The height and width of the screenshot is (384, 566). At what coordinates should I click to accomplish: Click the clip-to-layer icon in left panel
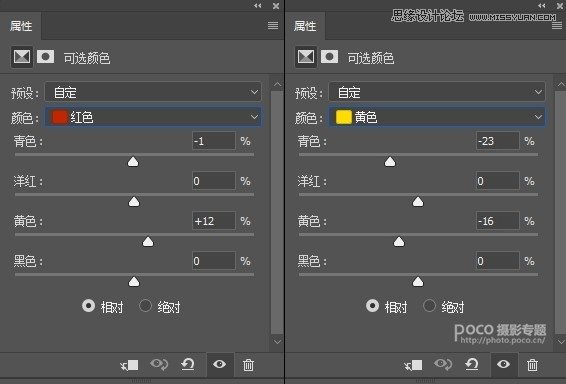129,365
